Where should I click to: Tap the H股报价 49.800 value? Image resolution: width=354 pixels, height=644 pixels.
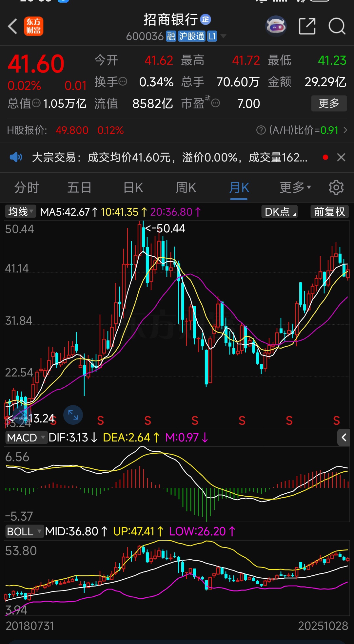point(72,130)
